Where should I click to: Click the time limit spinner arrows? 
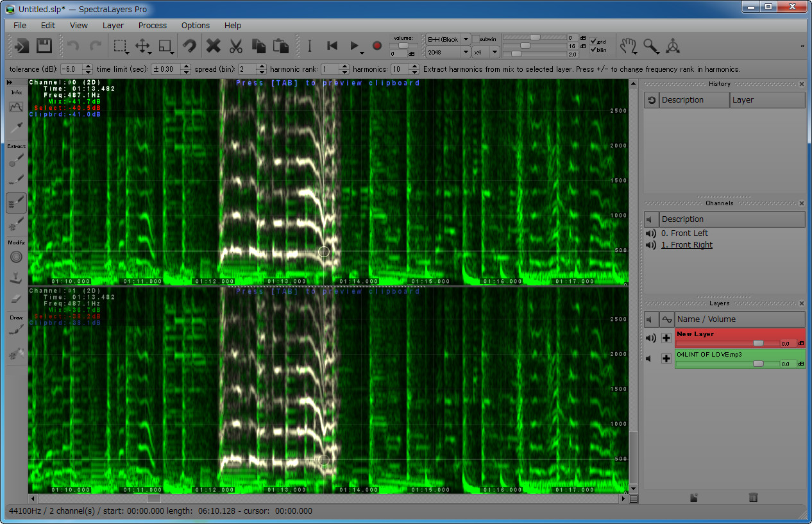[186, 69]
